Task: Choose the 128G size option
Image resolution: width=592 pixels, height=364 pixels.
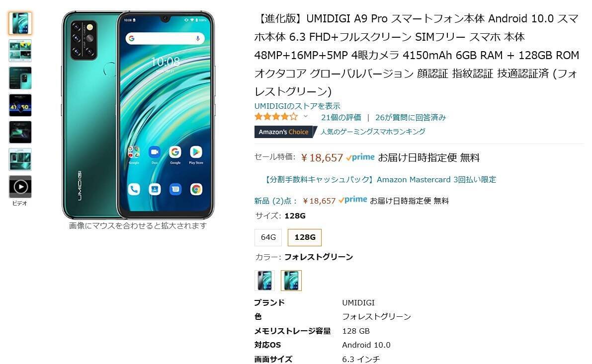Action: coord(305,237)
